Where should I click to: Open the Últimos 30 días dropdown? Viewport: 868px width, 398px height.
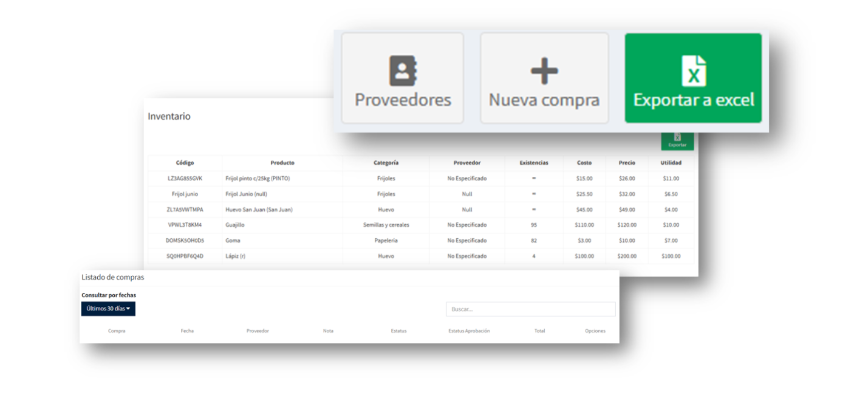[108, 309]
